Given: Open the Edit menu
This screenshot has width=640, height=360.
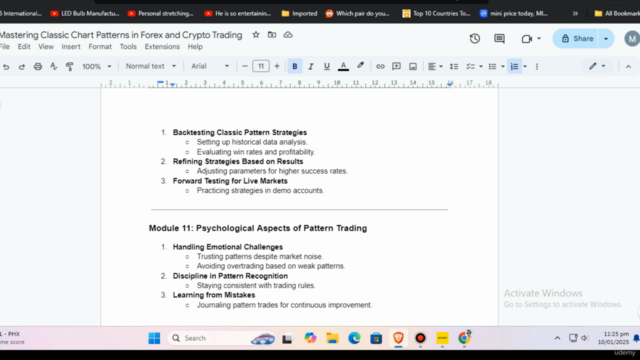Looking at the screenshot, I should (24, 47).
